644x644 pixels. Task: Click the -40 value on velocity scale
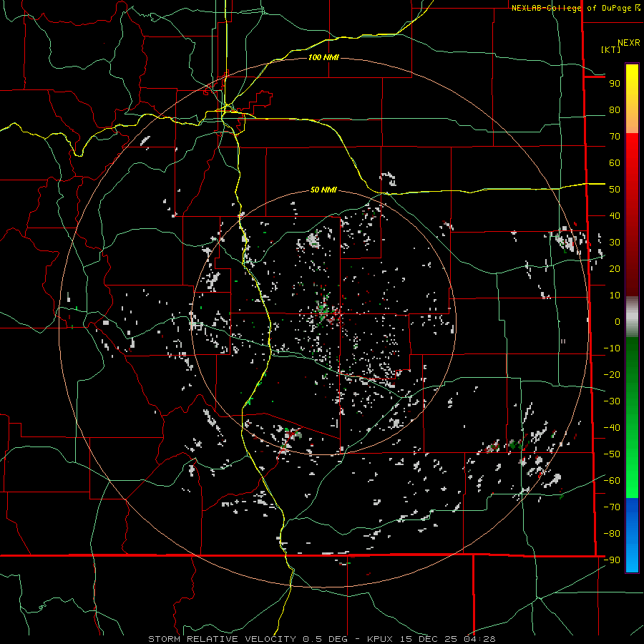click(612, 428)
